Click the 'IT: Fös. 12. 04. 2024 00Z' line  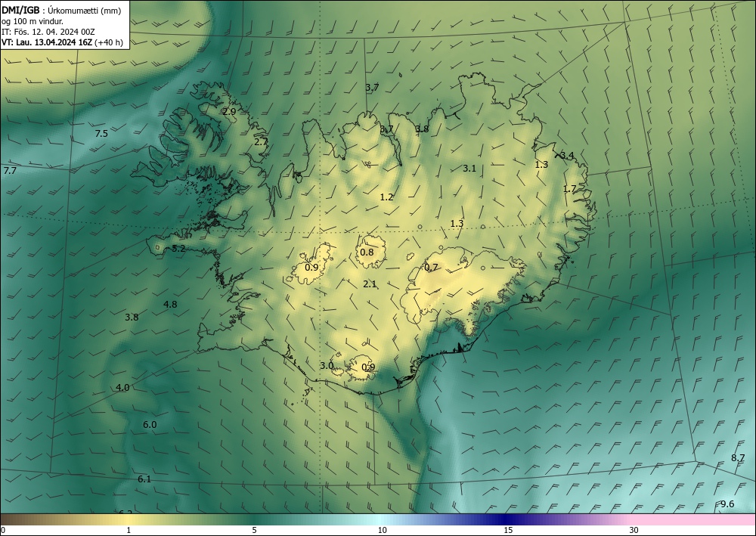point(48,32)
